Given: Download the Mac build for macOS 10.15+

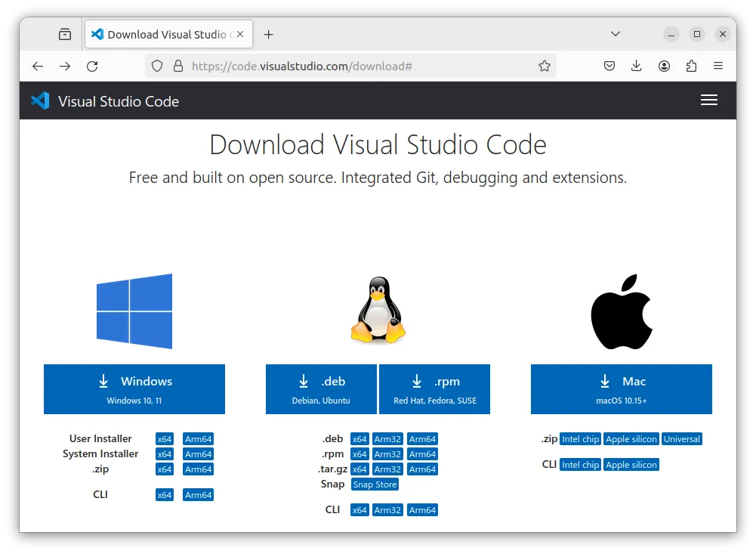Looking at the screenshot, I should [x=621, y=389].
